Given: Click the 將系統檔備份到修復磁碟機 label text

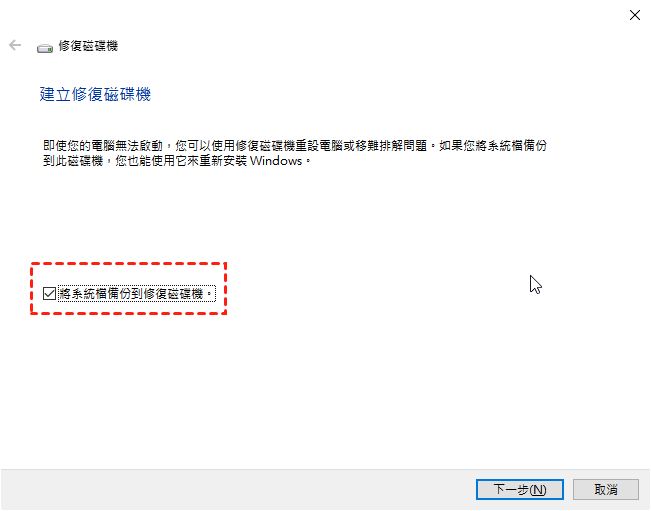Looking at the screenshot, I should 136,294.
